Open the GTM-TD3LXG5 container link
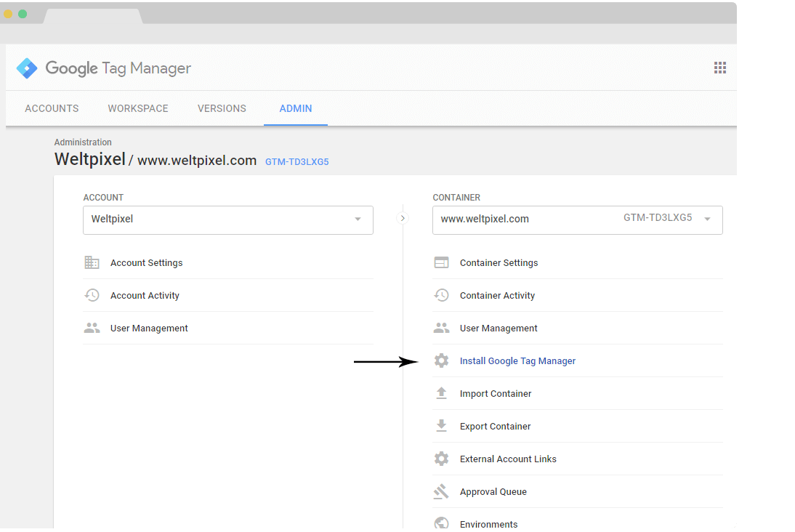This screenshot has height=532, width=795. 296,161
